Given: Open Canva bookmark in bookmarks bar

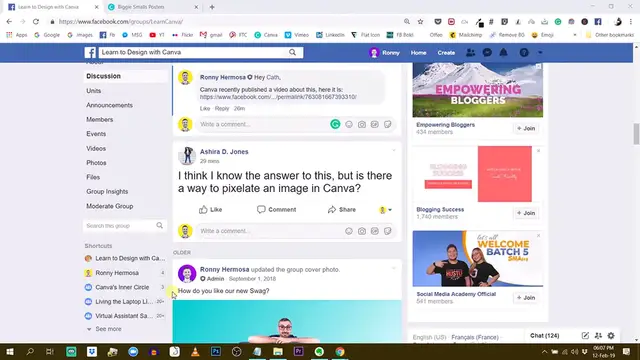Looking at the screenshot, I should pos(266,35).
